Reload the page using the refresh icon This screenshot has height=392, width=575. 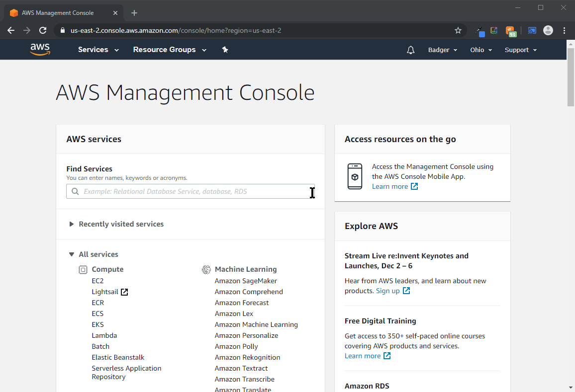43,30
